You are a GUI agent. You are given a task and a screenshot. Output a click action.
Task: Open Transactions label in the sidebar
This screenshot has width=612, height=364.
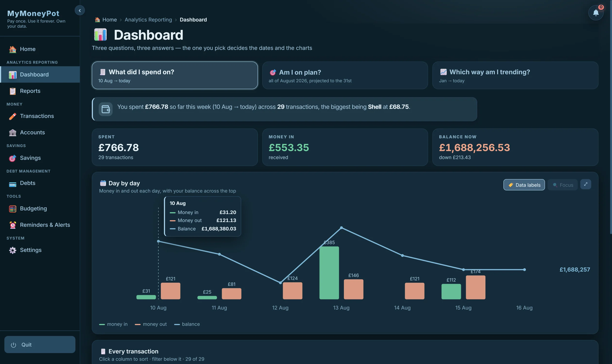pyautogui.click(x=37, y=116)
